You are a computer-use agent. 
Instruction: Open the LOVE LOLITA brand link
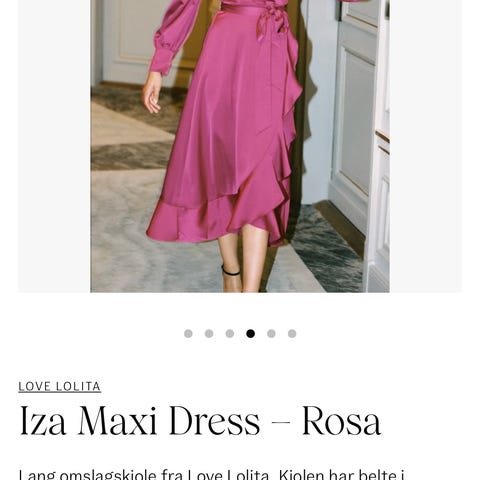coord(60,387)
